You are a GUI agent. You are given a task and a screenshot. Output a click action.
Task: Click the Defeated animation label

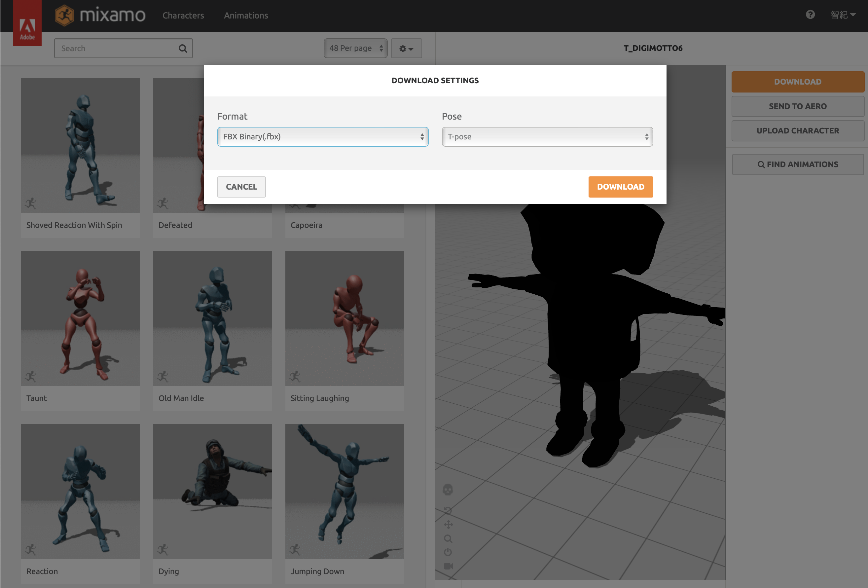(x=175, y=225)
